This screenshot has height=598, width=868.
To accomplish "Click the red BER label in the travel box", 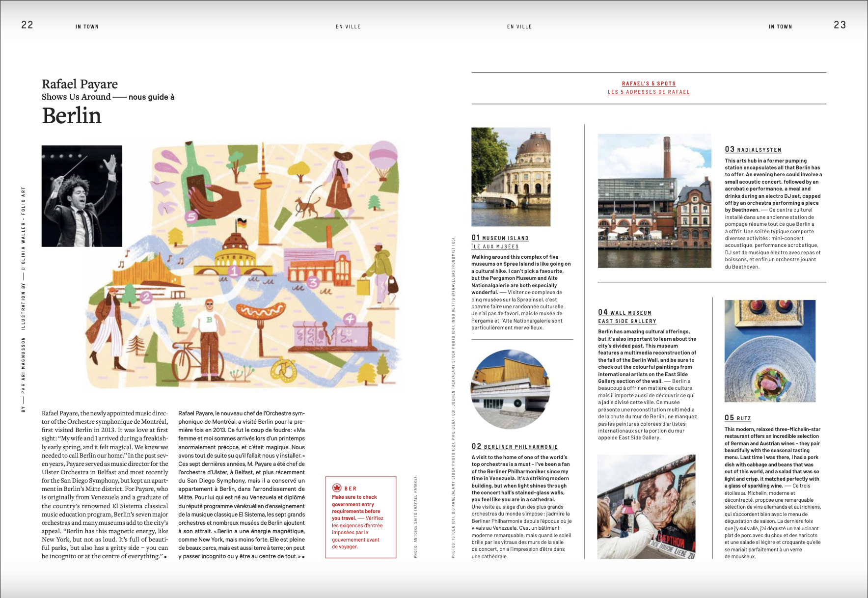I will pos(351,489).
